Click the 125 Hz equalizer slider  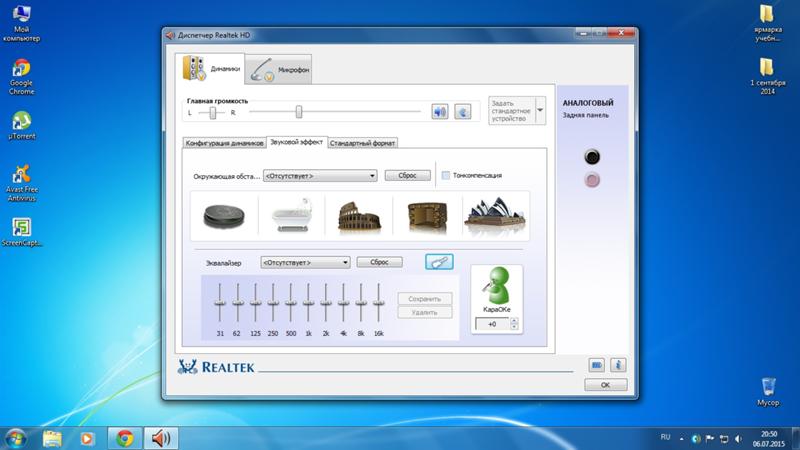click(x=255, y=303)
